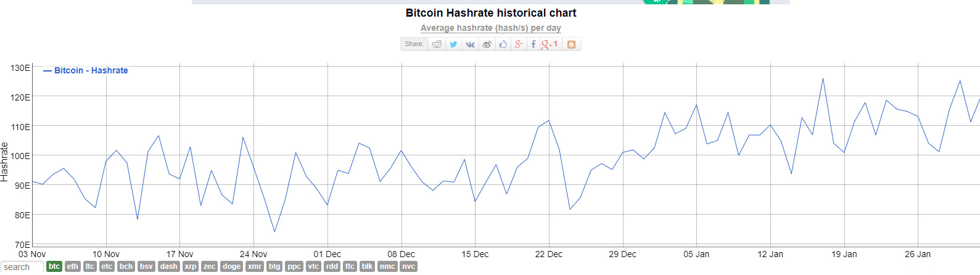Add the ftc coin tag
The image size is (980, 275).
coord(350,266)
